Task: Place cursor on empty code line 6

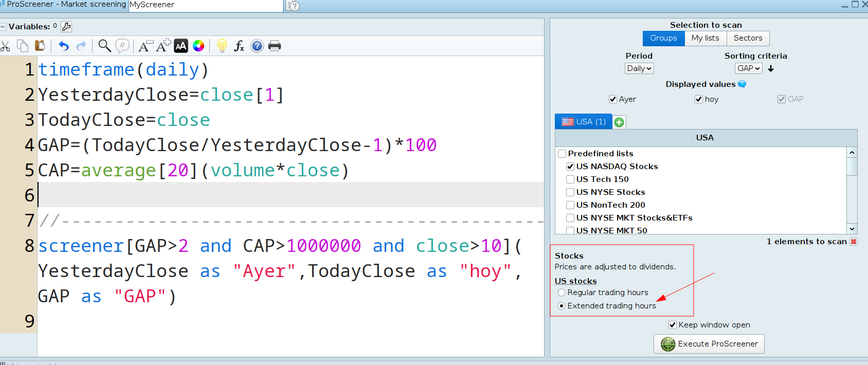Action: point(291,195)
